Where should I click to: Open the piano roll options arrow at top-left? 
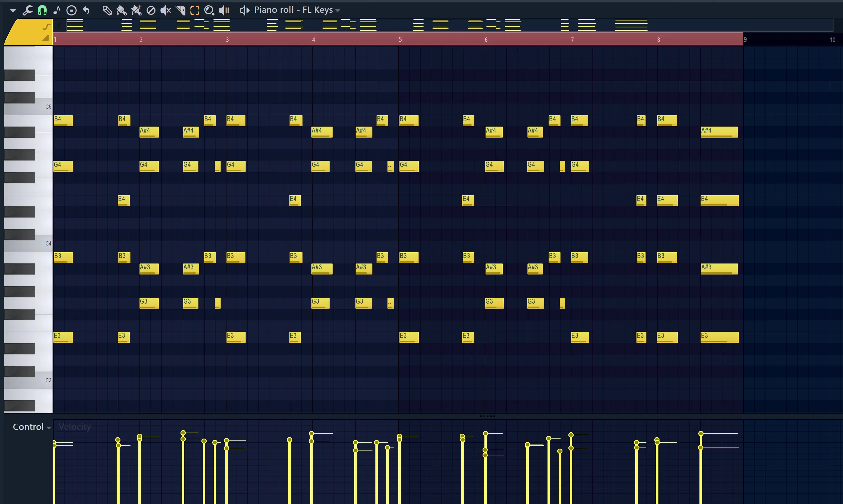click(x=13, y=10)
